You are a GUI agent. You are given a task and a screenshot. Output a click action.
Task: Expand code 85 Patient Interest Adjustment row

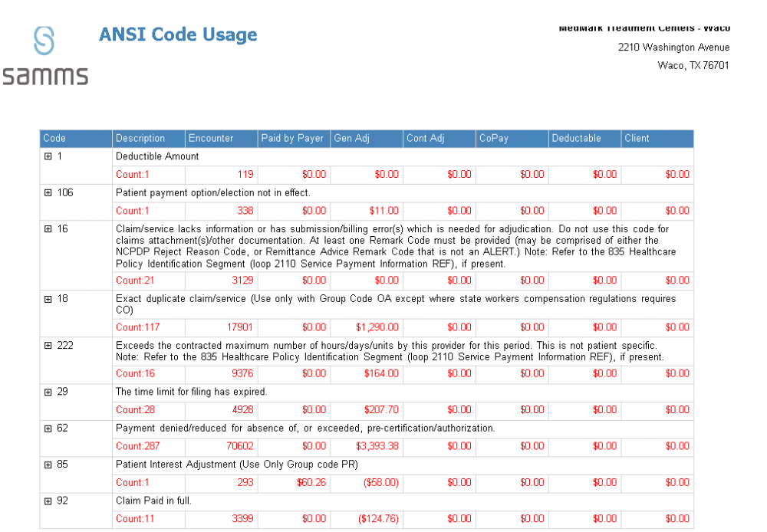[47, 465]
